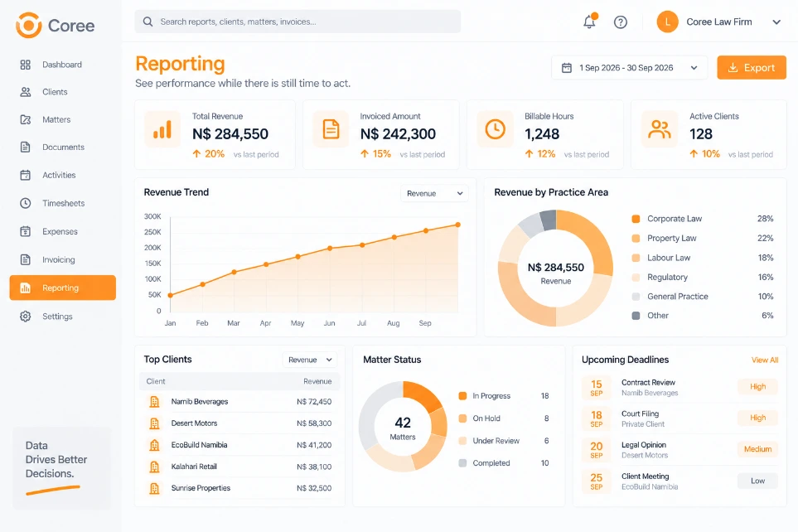Click Low priority badge for Client Meeting
The height and width of the screenshot is (532, 798).
point(757,481)
